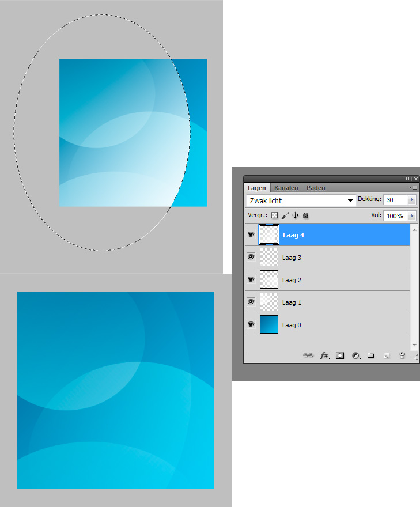
Task: Click layers list scrollbar down arrow
Action: (414, 345)
